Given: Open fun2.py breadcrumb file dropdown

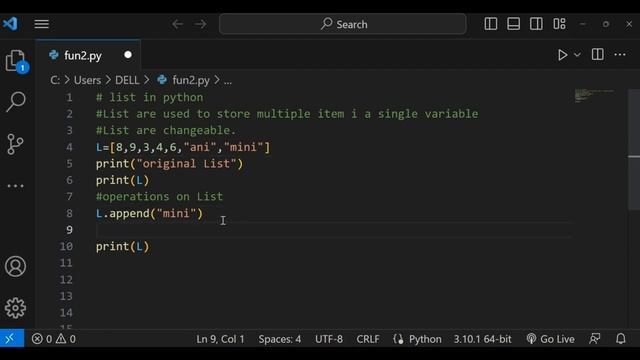Looking at the screenshot, I should pos(191,80).
